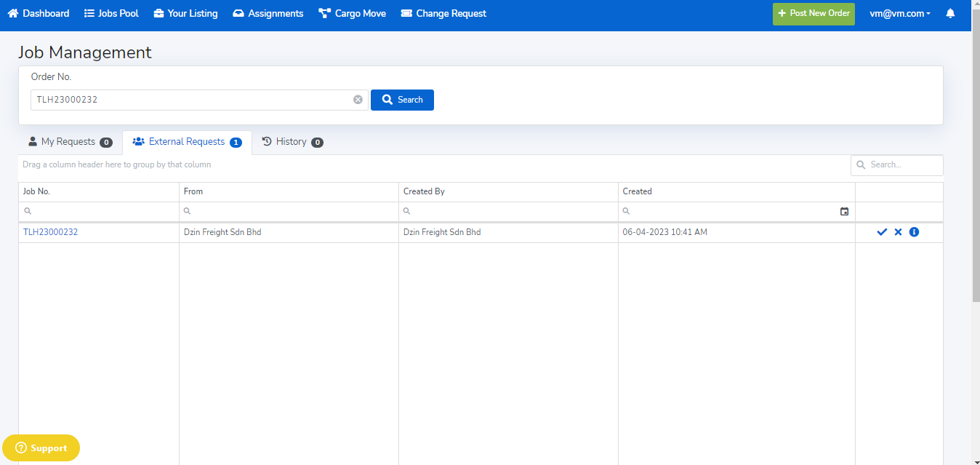Open the Jobs Pool page
Screen dimensions: 980x465
[x=111, y=13]
